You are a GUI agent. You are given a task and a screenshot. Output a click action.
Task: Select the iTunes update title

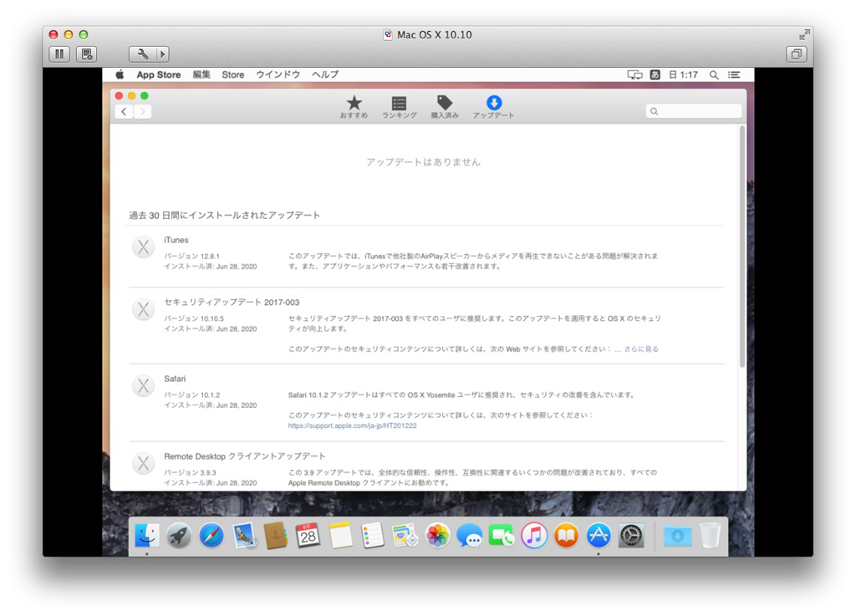coord(176,240)
